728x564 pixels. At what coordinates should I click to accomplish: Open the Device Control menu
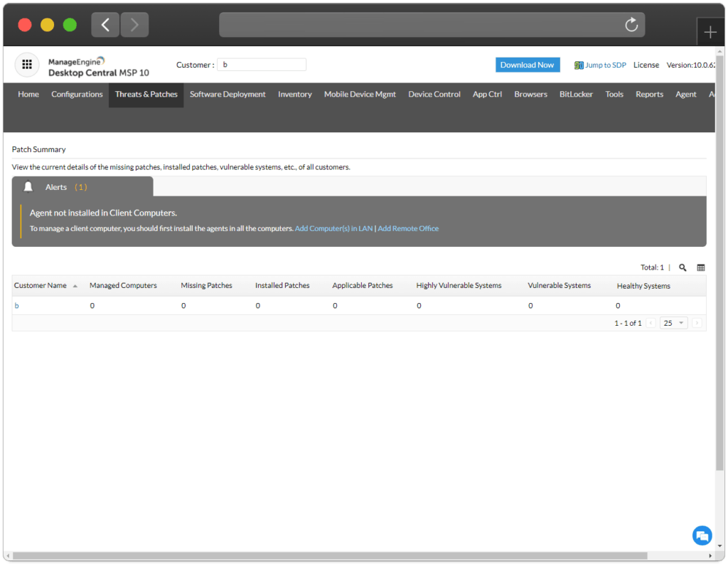(x=434, y=95)
